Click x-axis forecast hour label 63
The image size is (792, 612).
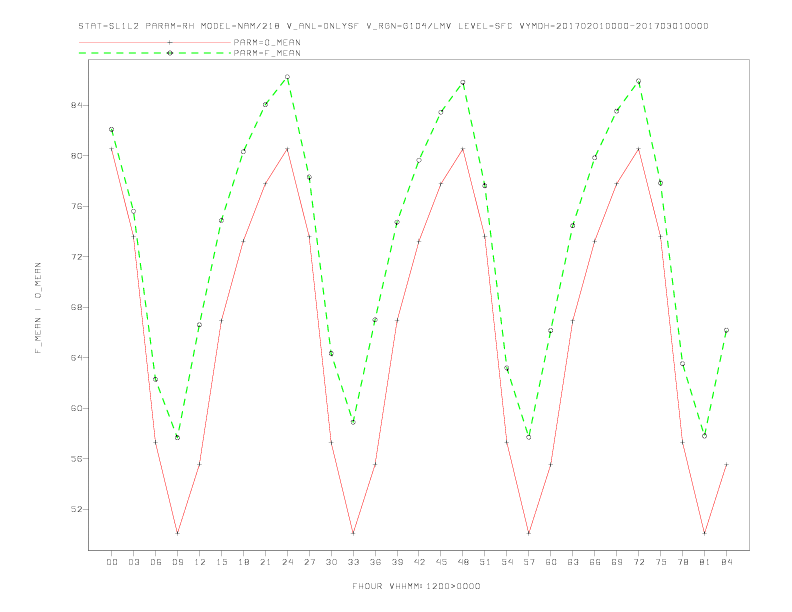[x=573, y=562]
